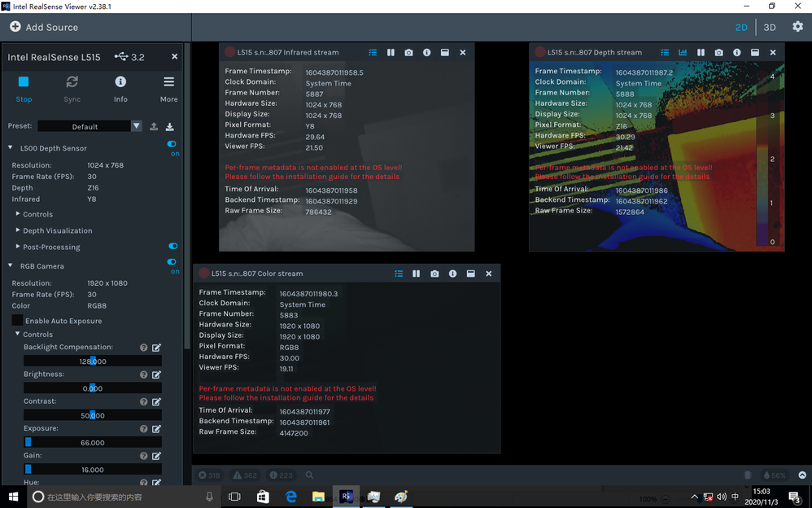Take snapshot of Color stream
The image size is (812, 508).
coord(434,274)
